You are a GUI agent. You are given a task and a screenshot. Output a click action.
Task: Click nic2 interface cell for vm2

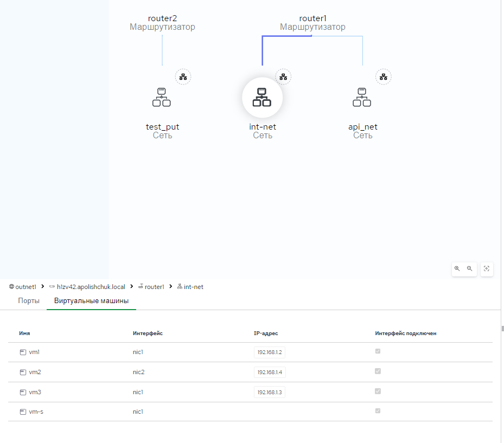(138, 372)
